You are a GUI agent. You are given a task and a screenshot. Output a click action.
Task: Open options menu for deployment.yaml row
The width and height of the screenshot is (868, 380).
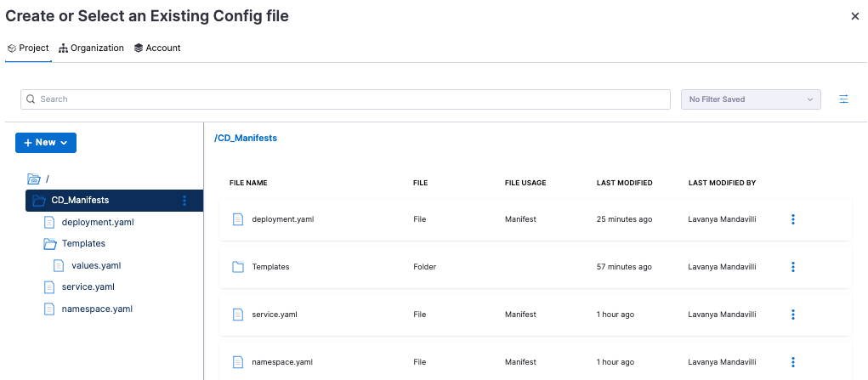[x=792, y=219]
